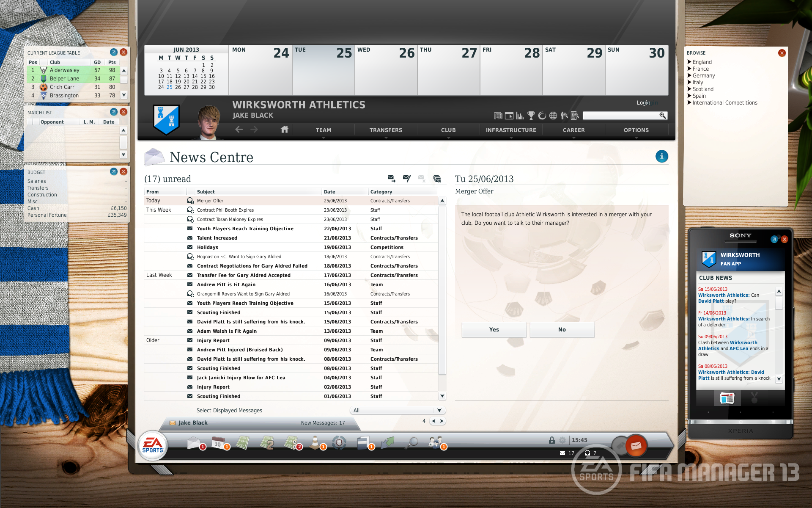Open the TRANSFERS menu
This screenshot has height=508, width=812.
[x=386, y=130]
